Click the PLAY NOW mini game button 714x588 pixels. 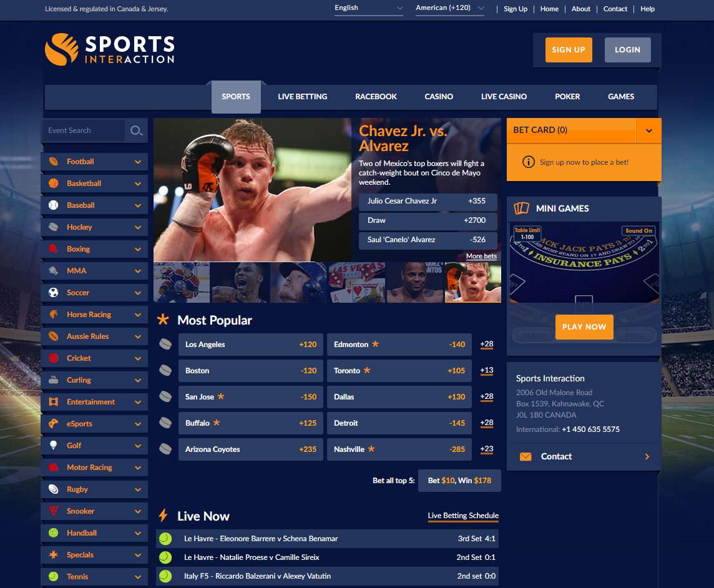point(584,327)
